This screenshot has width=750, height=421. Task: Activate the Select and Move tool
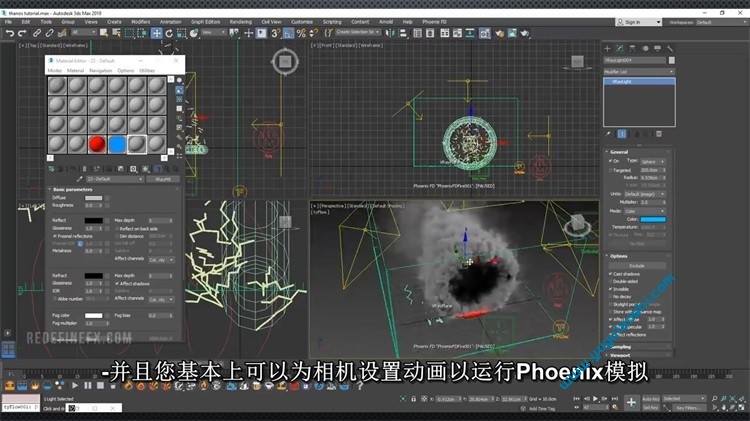point(156,33)
